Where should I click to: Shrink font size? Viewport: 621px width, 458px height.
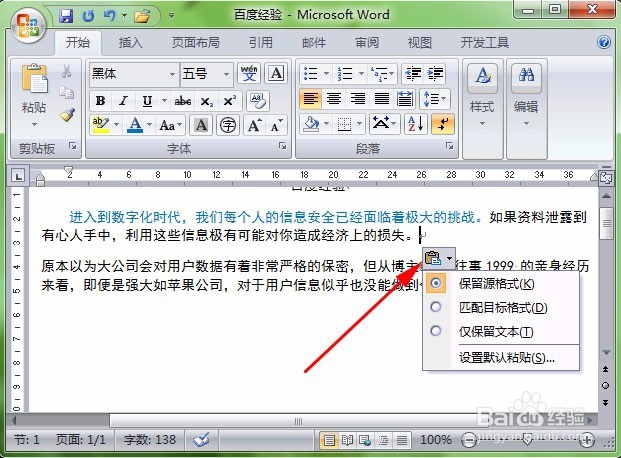click(276, 125)
